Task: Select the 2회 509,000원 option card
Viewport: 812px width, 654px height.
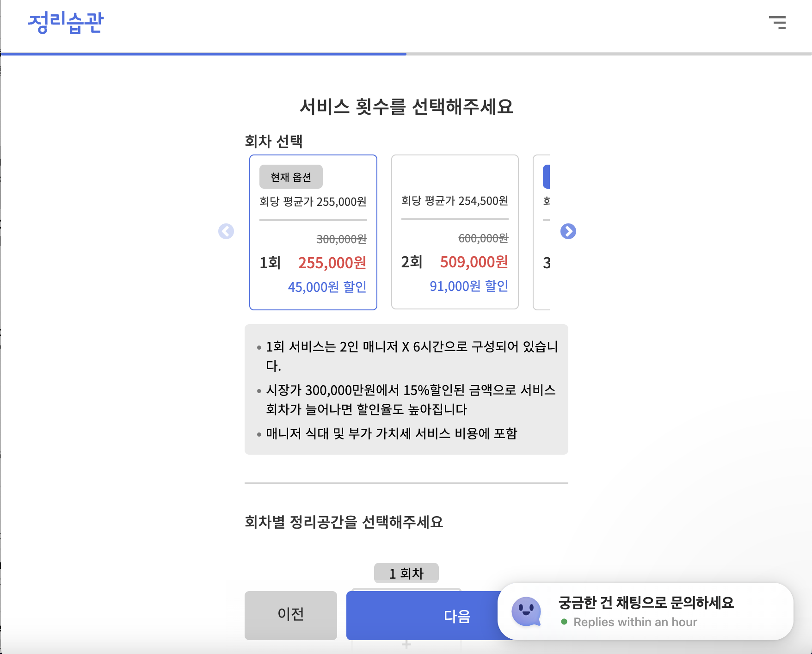Action: pos(455,232)
